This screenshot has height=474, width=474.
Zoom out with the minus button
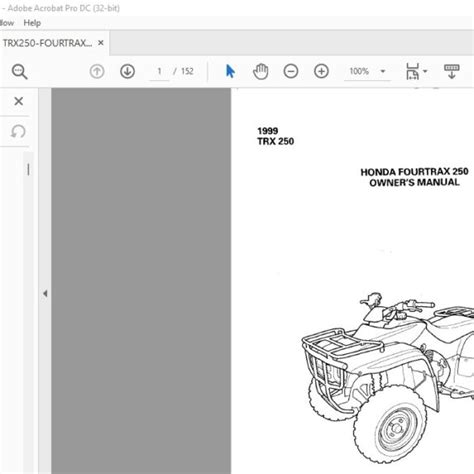(x=291, y=71)
